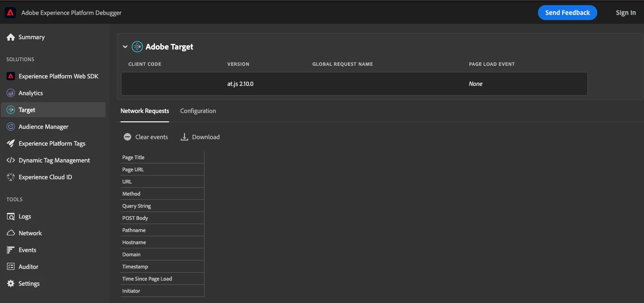The height and width of the screenshot is (303, 644).
Task: Click the Adobe logo icon in header
Action: tap(10, 13)
